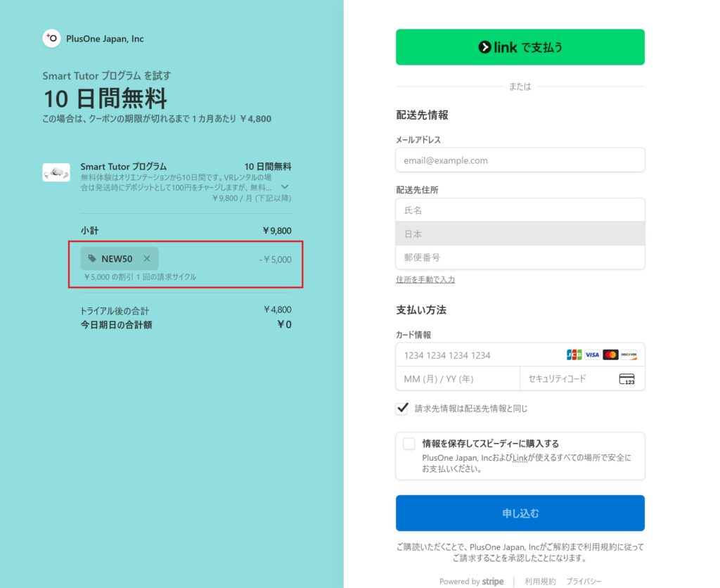This screenshot has height=588, width=720.
Task: Enable save info for speedy checkout checkbox
Action: 409,444
